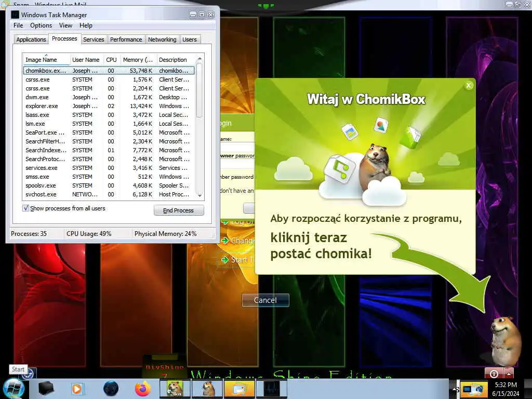The image size is (532, 399).
Task: Switch to the hamster taskbar button
Action: (208, 389)
